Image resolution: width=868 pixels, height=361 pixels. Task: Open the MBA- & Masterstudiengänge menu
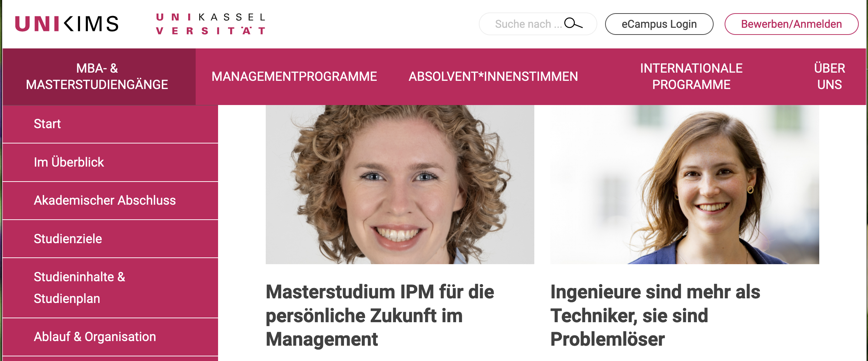tap(97, 77)
